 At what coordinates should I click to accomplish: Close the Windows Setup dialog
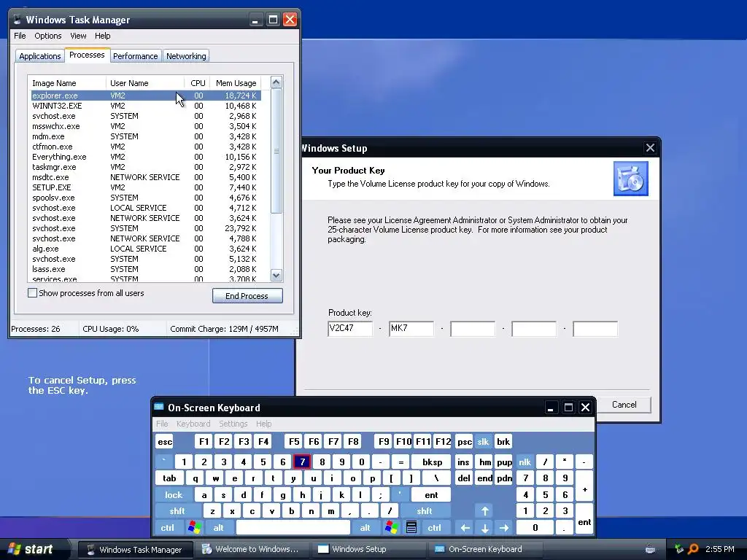click(650, 147)
